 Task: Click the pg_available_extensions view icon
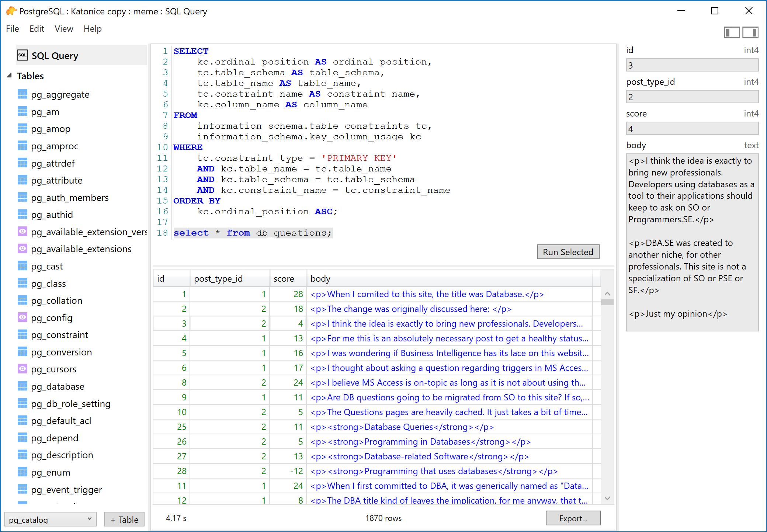[22, 249]
